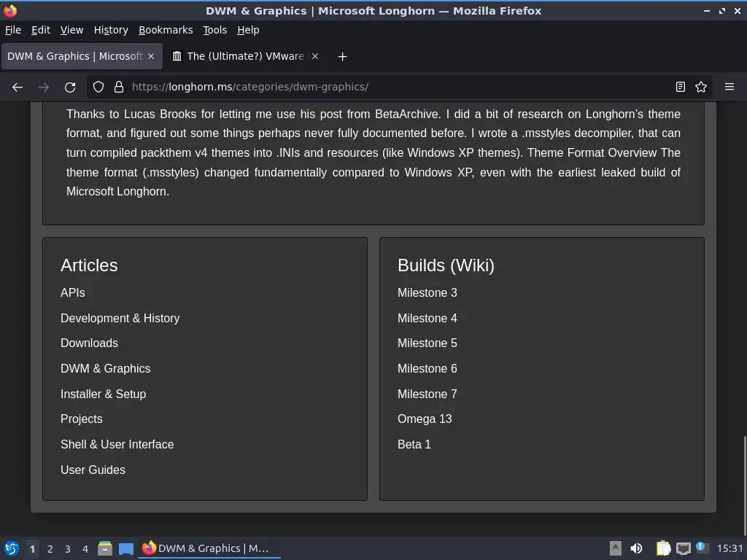View site security via the padlock icon
Screen dimensions: 747x560
click(119, 87)
